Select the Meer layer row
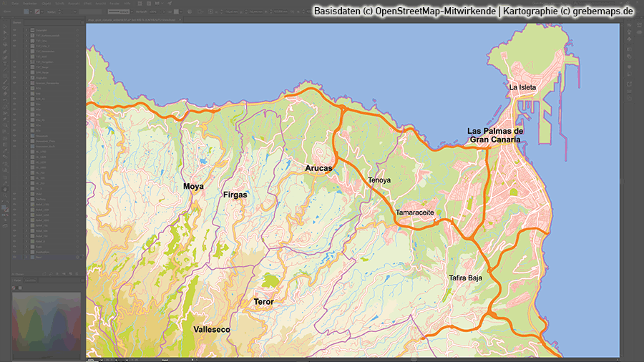The image size is (644, 362). coord(50,257)
